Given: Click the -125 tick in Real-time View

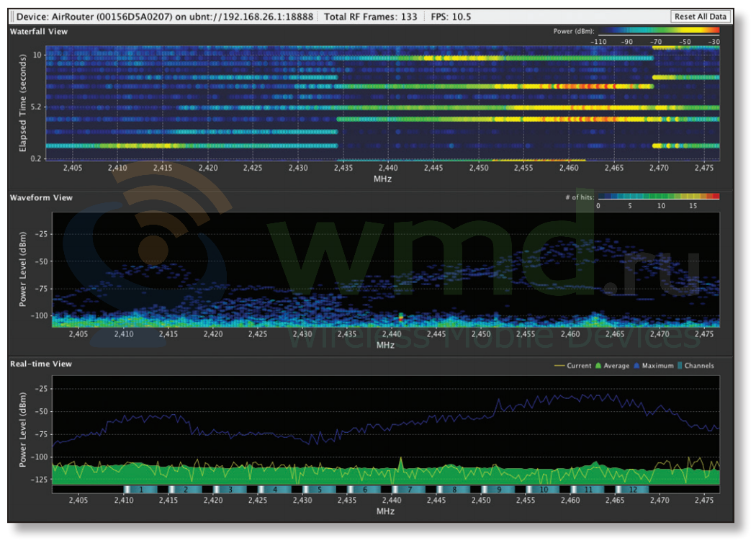Looking at the screenshot, I should [x=39, y=480].
